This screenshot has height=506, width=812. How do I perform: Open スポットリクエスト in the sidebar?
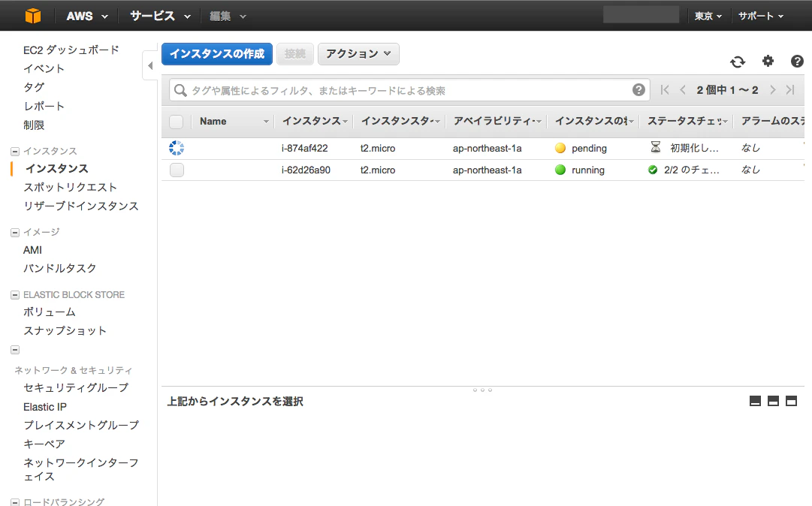click(71, 187)
